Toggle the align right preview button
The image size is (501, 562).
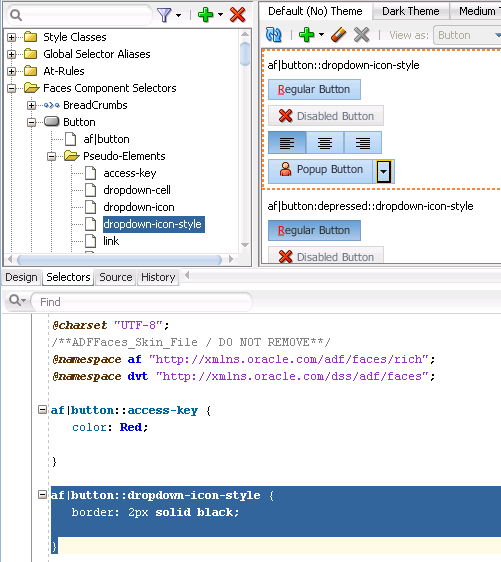click(x=363, y=143)
